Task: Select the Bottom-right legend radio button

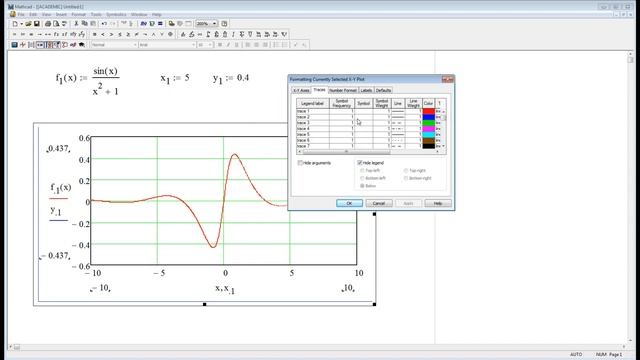Action: click(406, 178)
